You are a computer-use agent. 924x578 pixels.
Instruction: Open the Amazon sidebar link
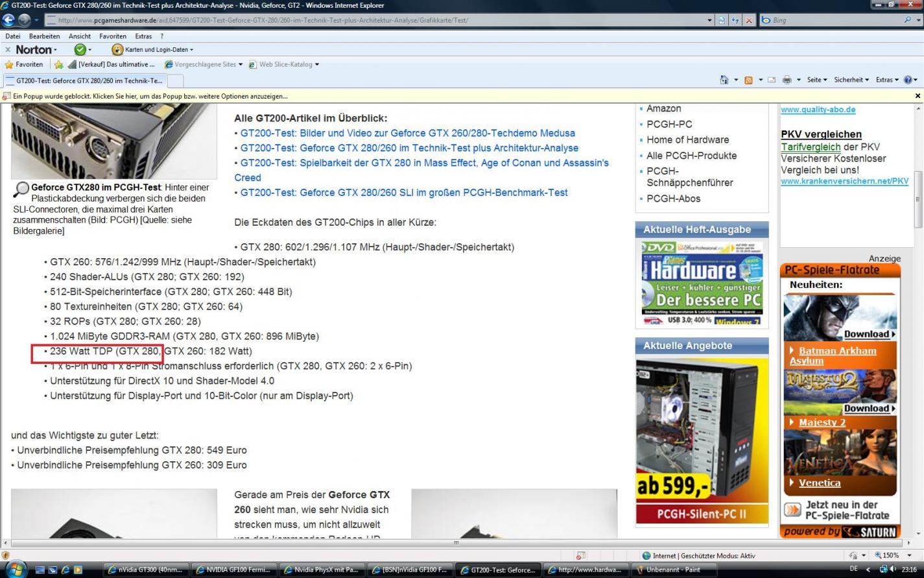[x=663, y=108]
